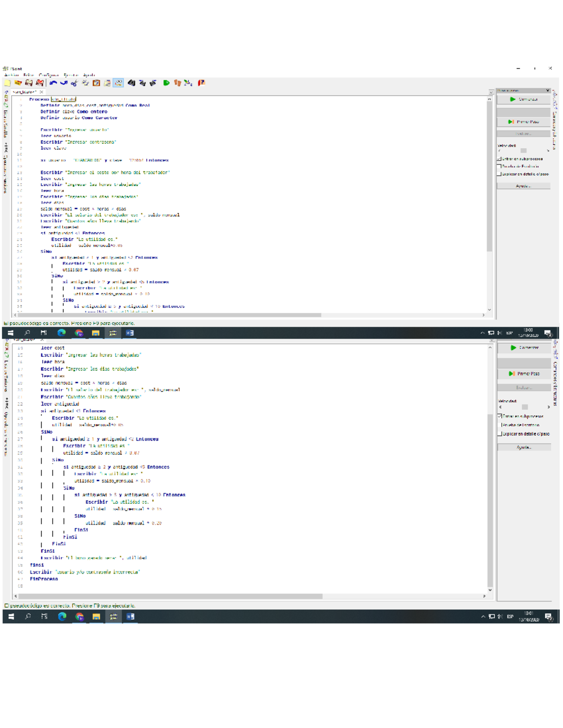This screenshot has width=563, height=728.
Task: Run the algorithm with the green toolbar arrow
Action: pos(166,83)
